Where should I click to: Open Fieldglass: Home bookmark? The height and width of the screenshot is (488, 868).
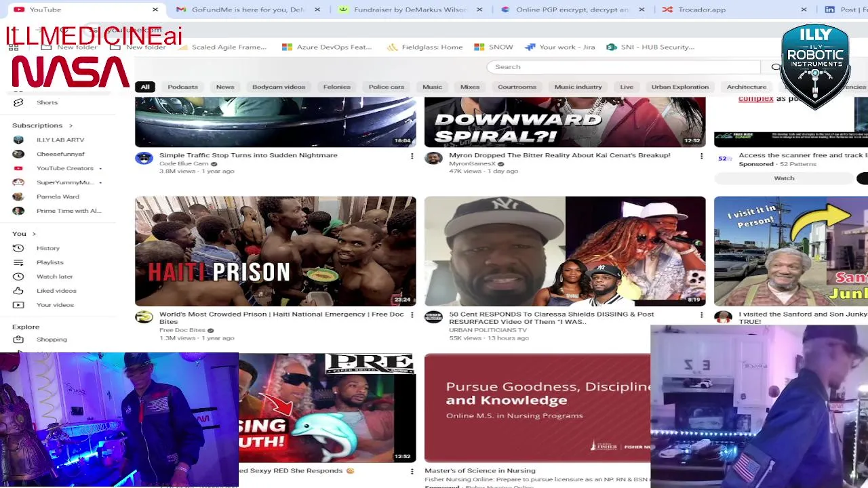(425, 47)
